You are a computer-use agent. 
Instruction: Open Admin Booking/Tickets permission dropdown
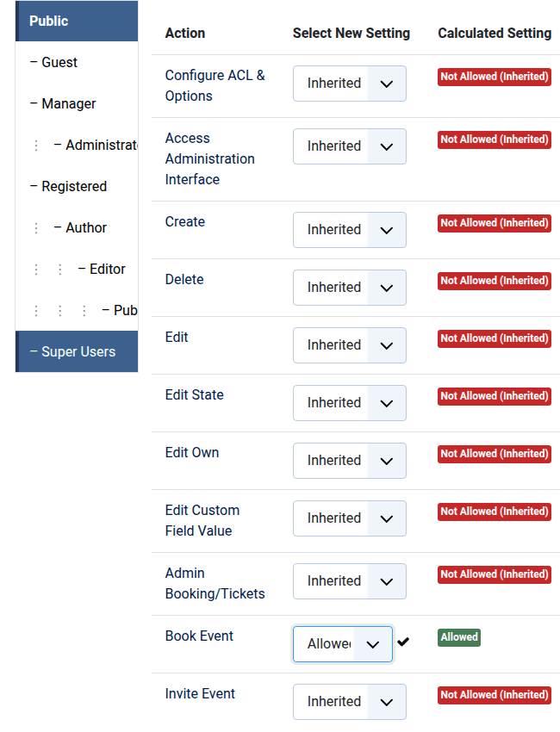(349, 581)
